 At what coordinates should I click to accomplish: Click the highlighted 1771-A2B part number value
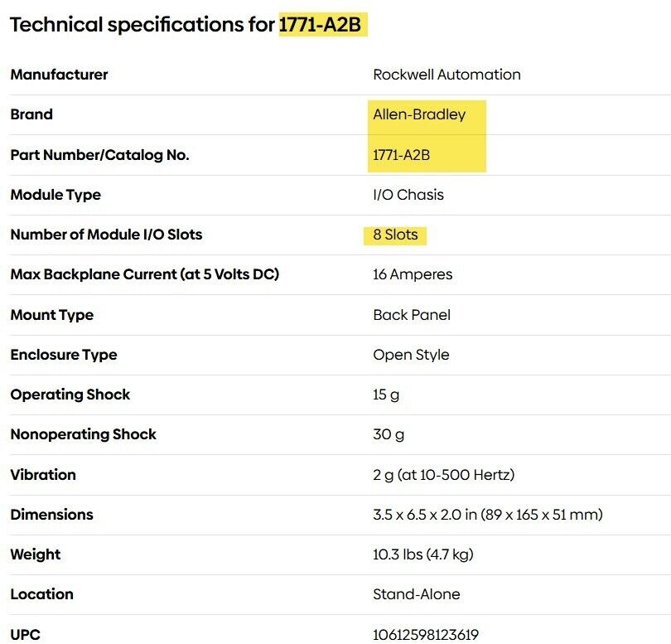tap(401, 155)
